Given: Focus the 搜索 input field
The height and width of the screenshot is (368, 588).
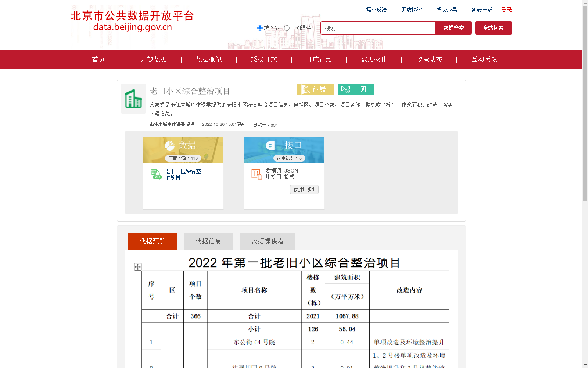Looking at the screenshot, I should [378, 28].
